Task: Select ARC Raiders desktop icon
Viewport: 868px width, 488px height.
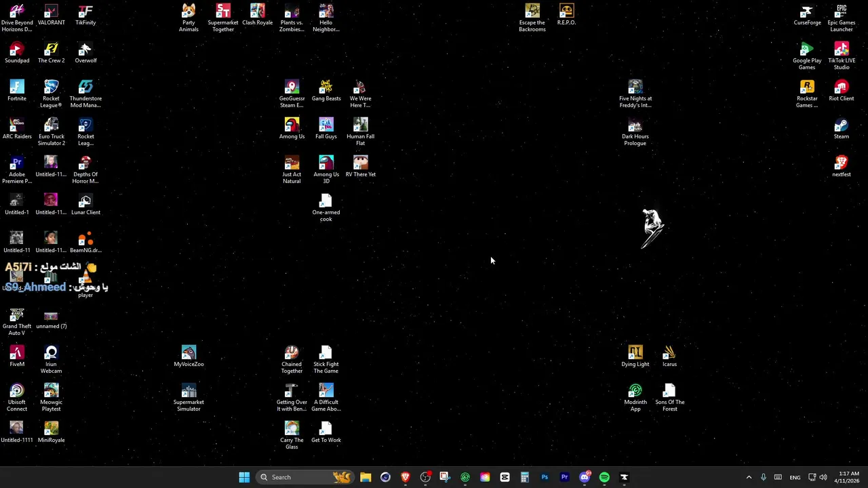Action: 17,129
